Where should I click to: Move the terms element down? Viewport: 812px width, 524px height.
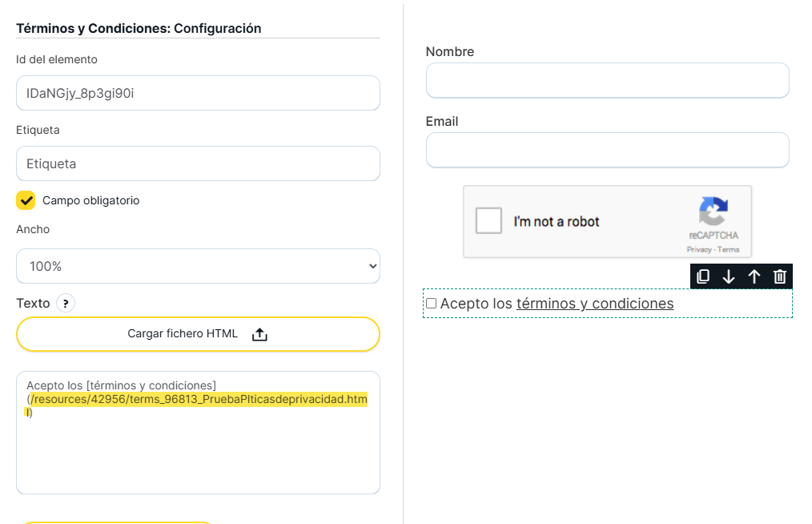(x=729, y=276)
